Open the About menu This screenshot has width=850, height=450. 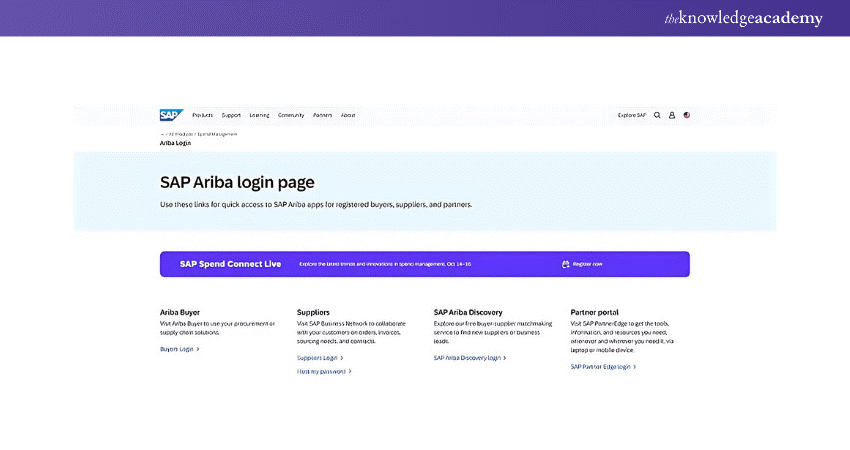coord(348,115)
